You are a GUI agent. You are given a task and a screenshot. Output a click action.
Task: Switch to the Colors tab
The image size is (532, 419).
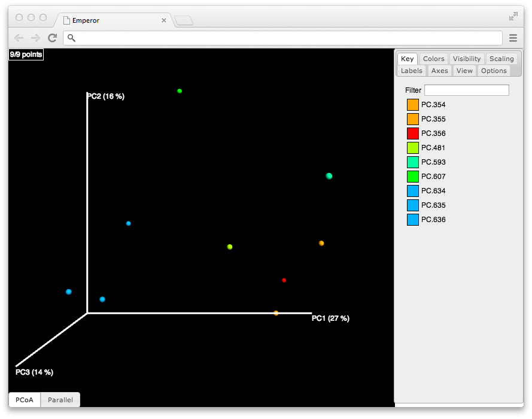click(434, 59)
